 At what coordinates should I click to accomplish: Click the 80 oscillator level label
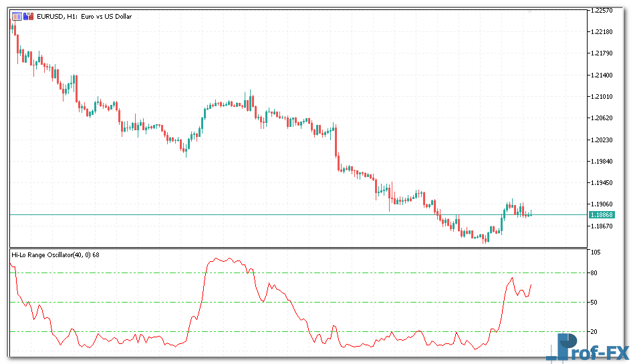(x=594, y=272)
